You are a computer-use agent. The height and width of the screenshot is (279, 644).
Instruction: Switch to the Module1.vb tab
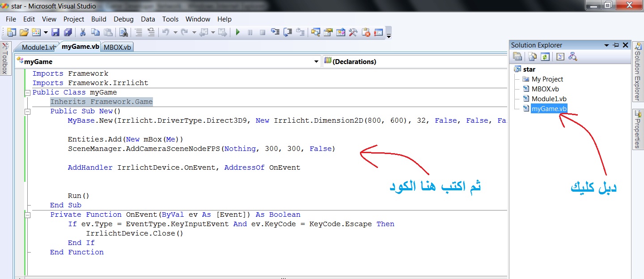point(38,47)
